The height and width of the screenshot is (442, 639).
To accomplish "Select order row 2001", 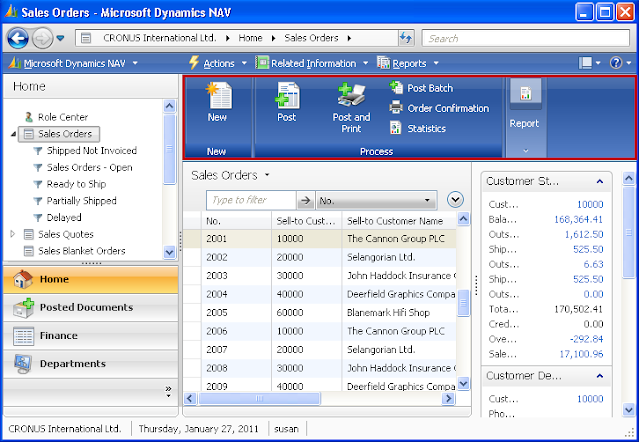I will point(320,239).
